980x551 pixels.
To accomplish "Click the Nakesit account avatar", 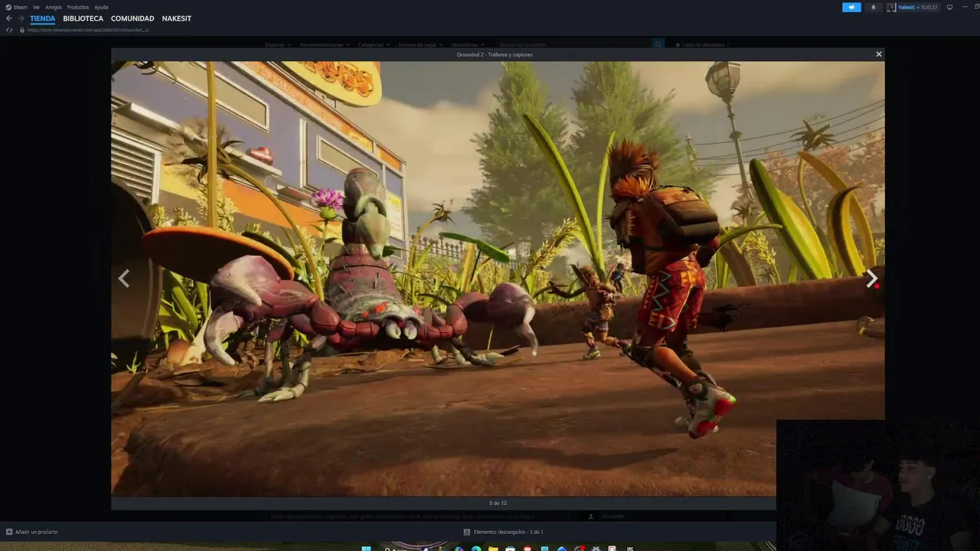I will pyautogui.click(x=891, y=7).
